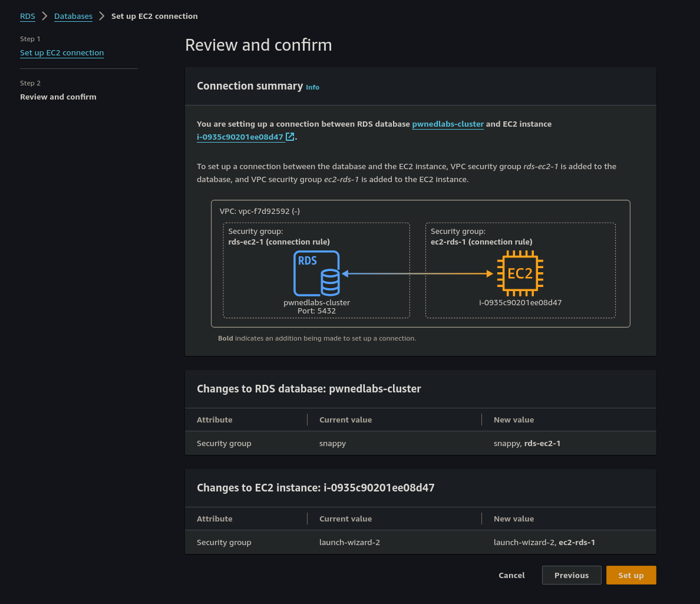The width and height of the screenshot is (700, 604).
Task: Click chevron after Databases breadcrumb
Action: click(102, 16)
